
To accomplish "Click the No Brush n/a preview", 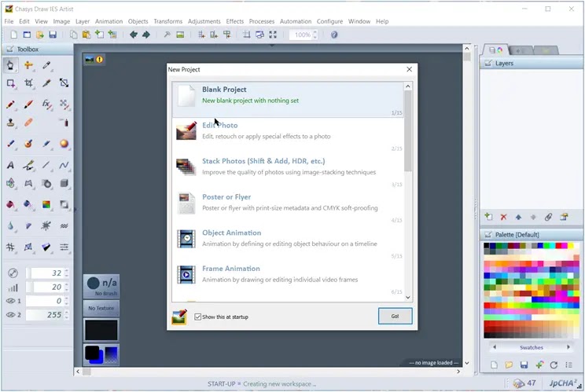I will click(101, 287).
